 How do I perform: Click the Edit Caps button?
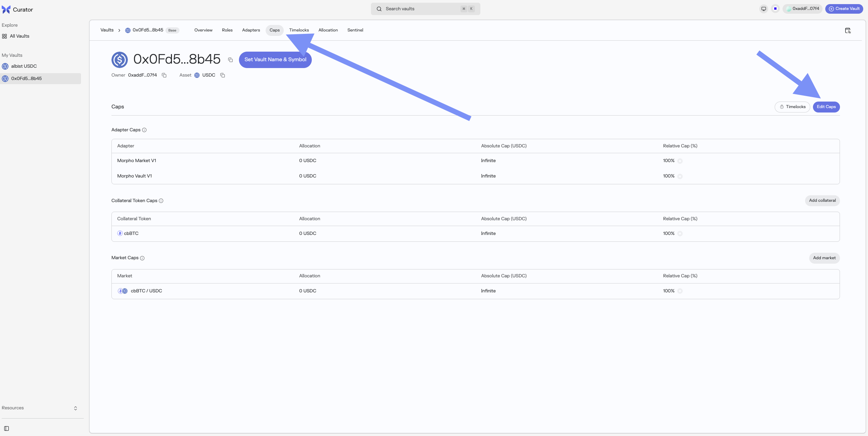(x=826, y=107)
